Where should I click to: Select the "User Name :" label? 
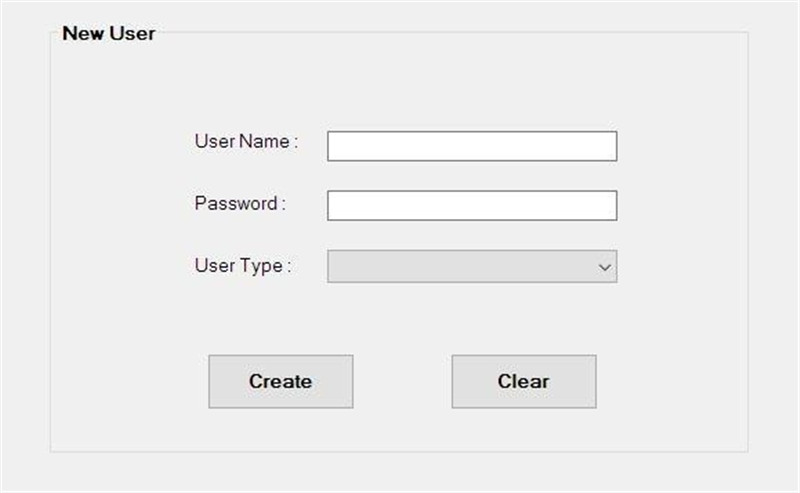tap(246, 141)
